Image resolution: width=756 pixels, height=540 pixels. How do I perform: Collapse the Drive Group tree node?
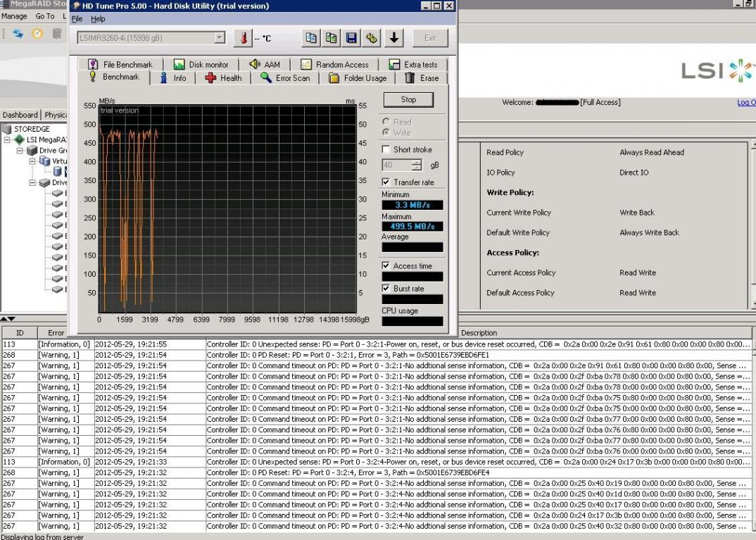pyautogui.click(x=20, y=151)
